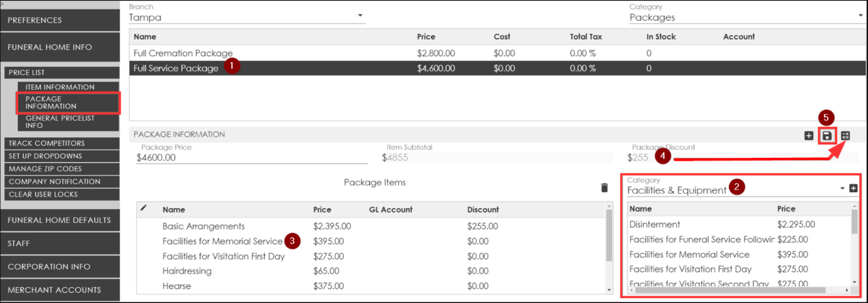Screen dimensions: 868x303
Task: Click the save package icon
Action: [x=827, y=135]
